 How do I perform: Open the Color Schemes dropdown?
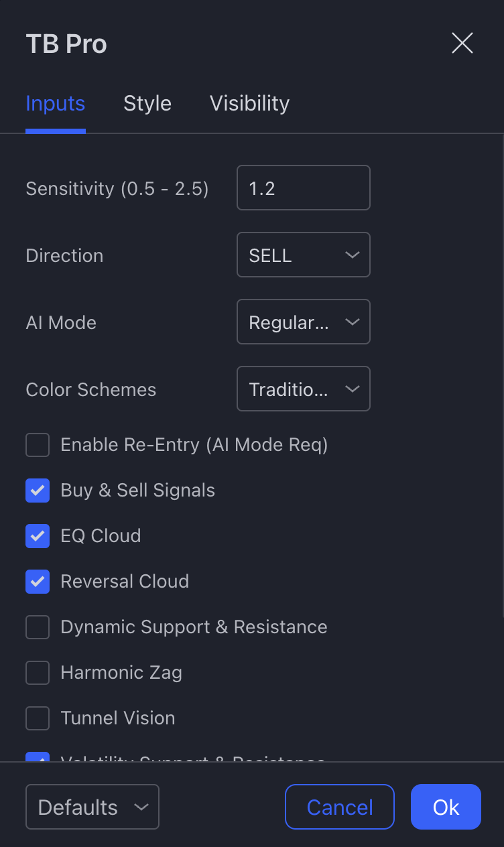click(x=303, y=389)
